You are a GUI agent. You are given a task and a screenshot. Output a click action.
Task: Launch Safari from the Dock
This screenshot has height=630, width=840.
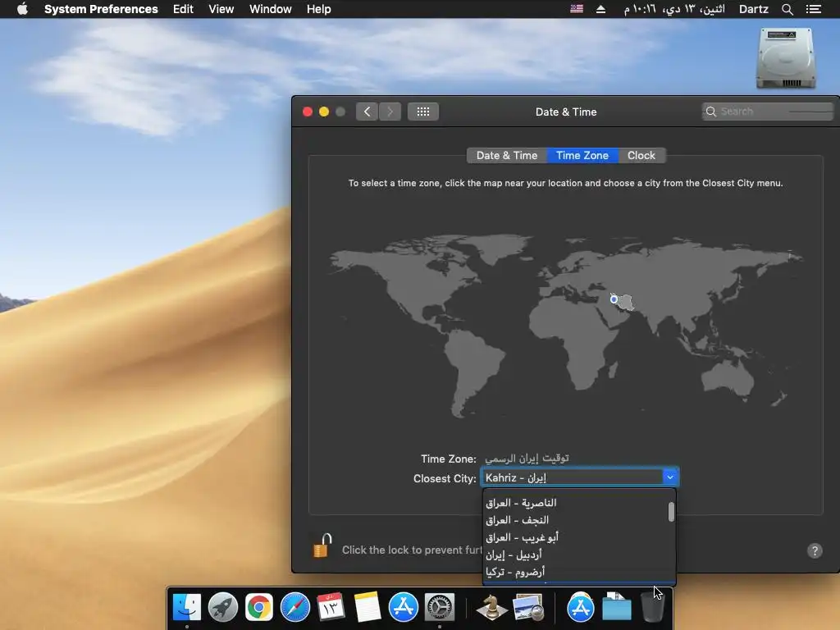(x=294, y=607)
